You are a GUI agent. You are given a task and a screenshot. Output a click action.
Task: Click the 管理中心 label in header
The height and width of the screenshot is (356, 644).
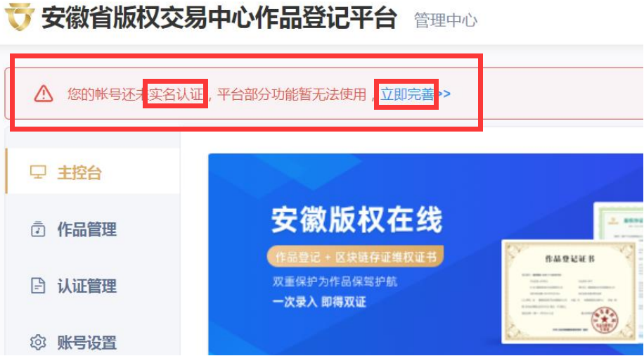pos(446,20)
